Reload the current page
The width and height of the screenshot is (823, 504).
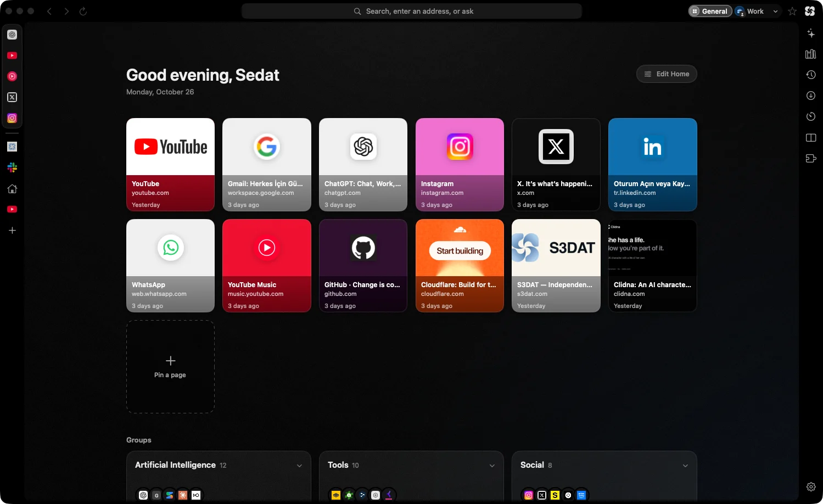tap(83, 11)
